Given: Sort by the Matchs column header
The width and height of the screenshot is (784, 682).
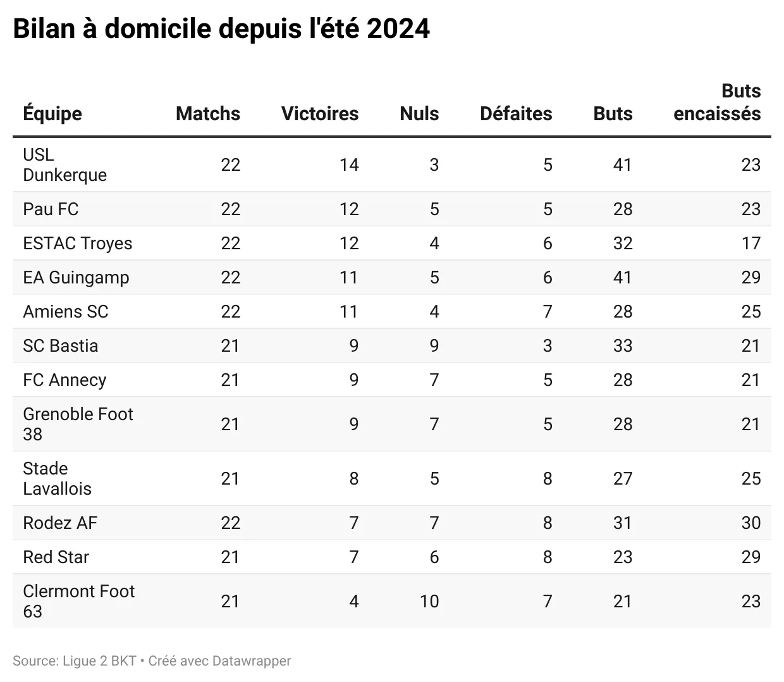Looking at the screenshot, I should coord(208,114).
